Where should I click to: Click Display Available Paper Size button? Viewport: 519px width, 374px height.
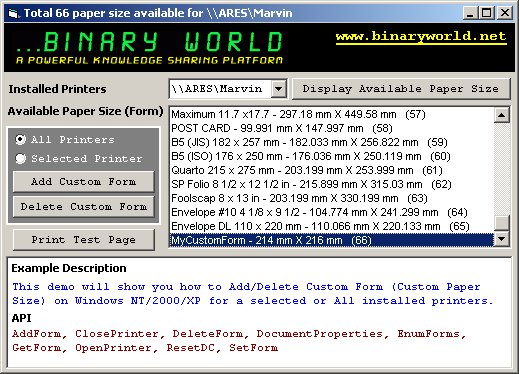click(x=401, y=89)
